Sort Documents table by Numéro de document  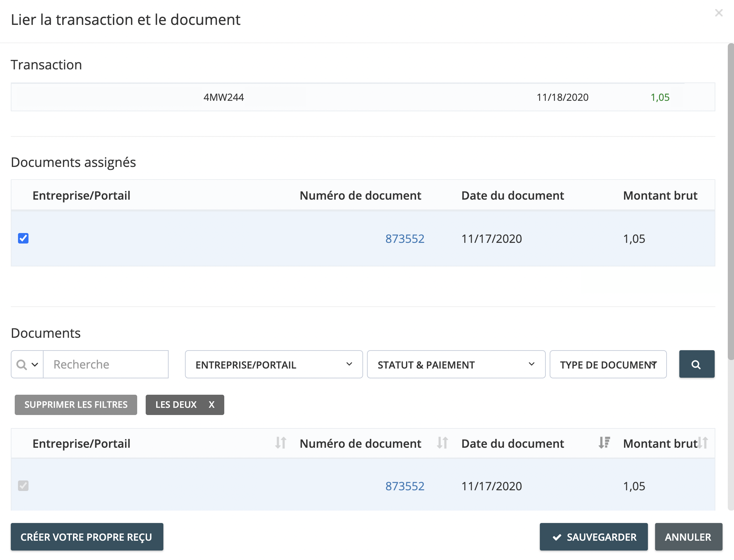click(x=442, y=443)
